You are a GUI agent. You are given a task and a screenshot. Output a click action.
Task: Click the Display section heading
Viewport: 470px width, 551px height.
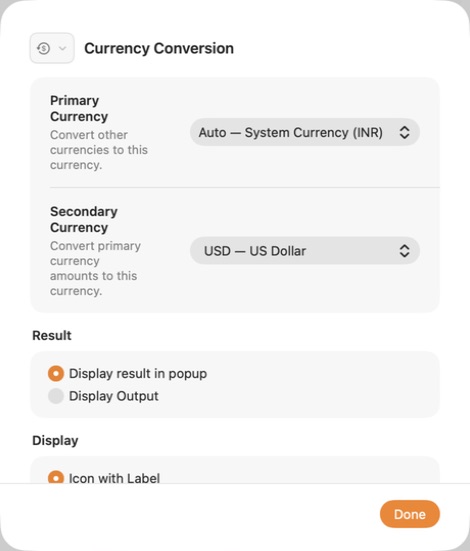click(55, 440)
